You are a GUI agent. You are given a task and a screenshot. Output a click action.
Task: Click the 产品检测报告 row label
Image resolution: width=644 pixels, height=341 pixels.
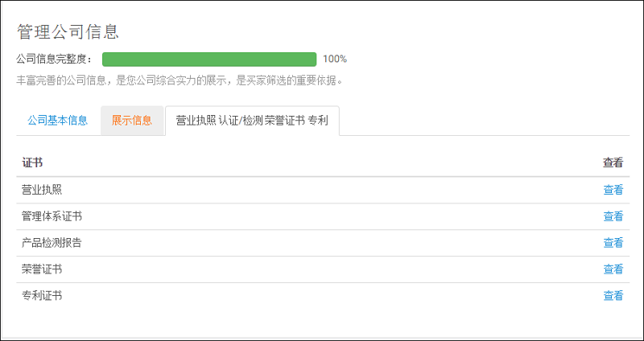coord(52,243)
